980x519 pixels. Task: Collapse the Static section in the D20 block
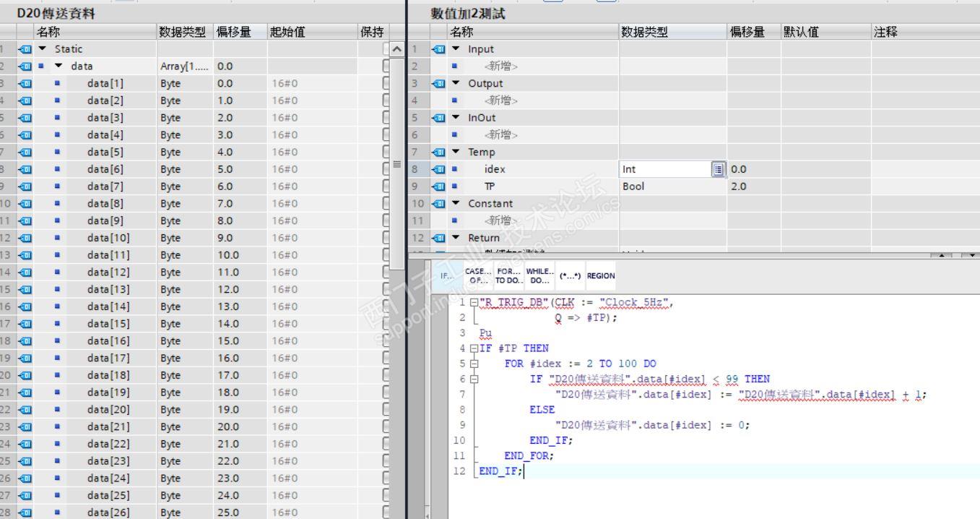42,49
